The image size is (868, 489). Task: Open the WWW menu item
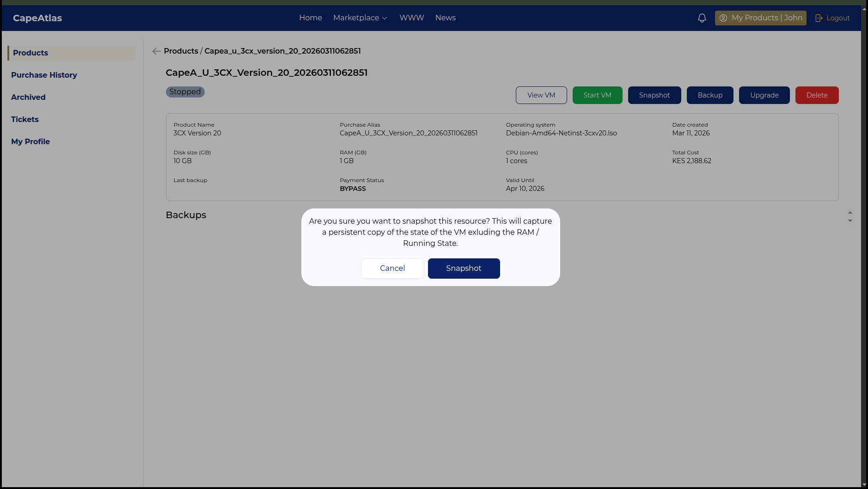click(x=412, y=18)
